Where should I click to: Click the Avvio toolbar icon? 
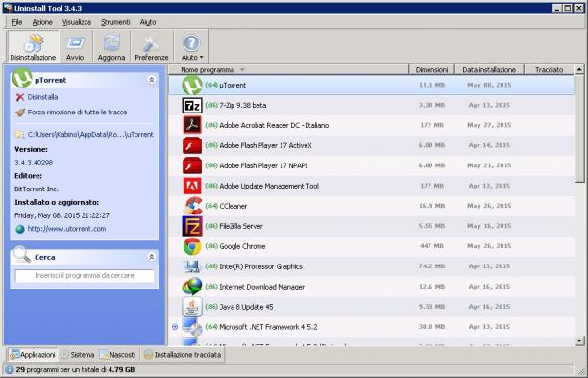pyautogui.click(x=75, y=43)
